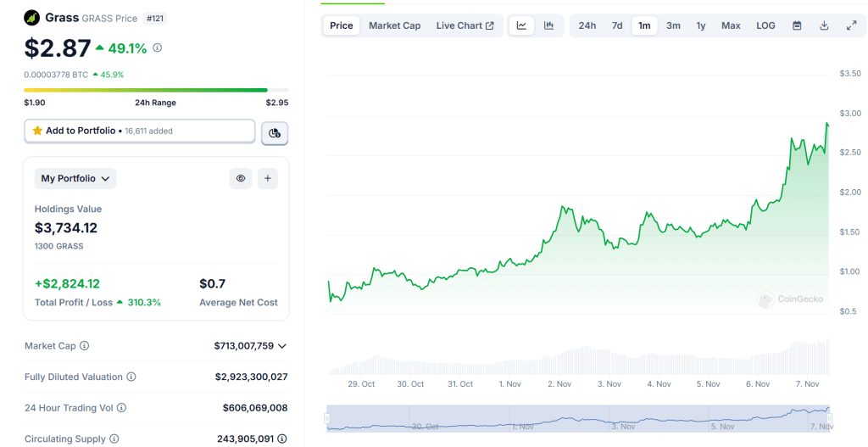The image size is (868, 447).
Task: Click the Holdings Value $3,734.12 amount
Action: [66, 227]
